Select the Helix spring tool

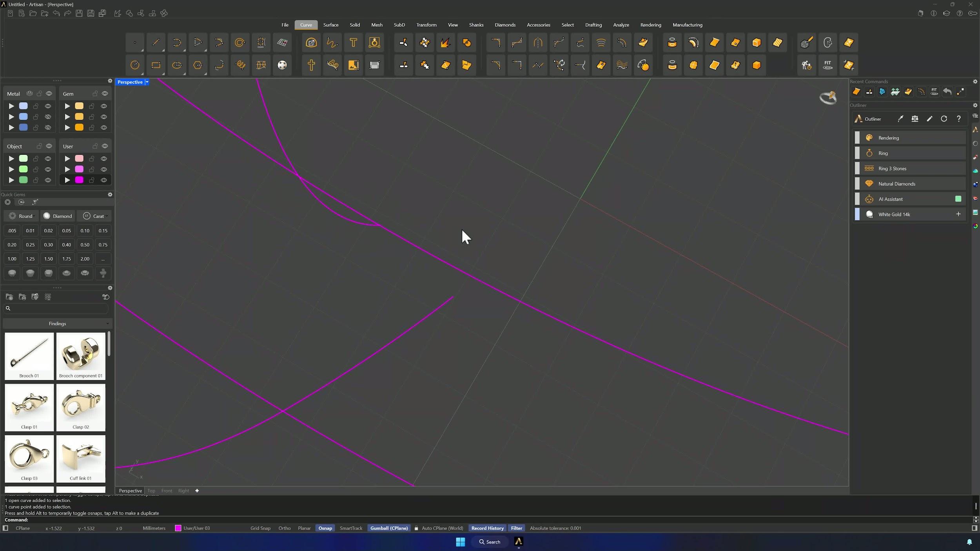(240, 65)
